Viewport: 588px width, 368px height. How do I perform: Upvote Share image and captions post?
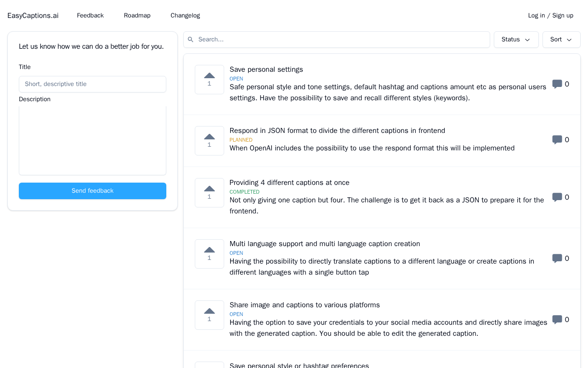[209, 315]
